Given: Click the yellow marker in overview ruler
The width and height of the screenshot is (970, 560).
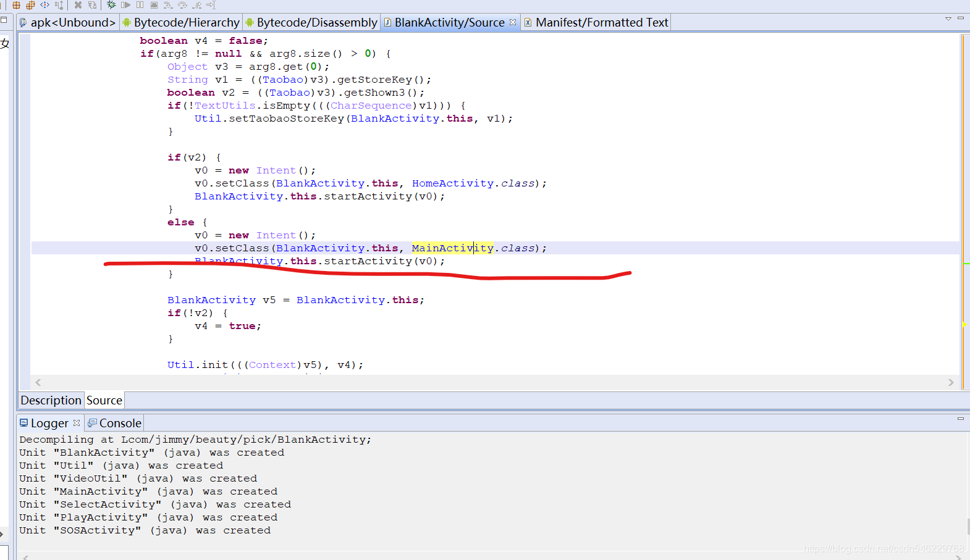Looking at the screenshot, I should 964,324.
